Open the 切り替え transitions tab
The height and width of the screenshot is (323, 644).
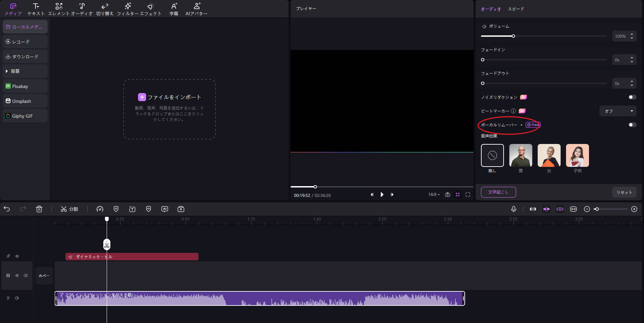pyautogui.click(x=105, y=9)
